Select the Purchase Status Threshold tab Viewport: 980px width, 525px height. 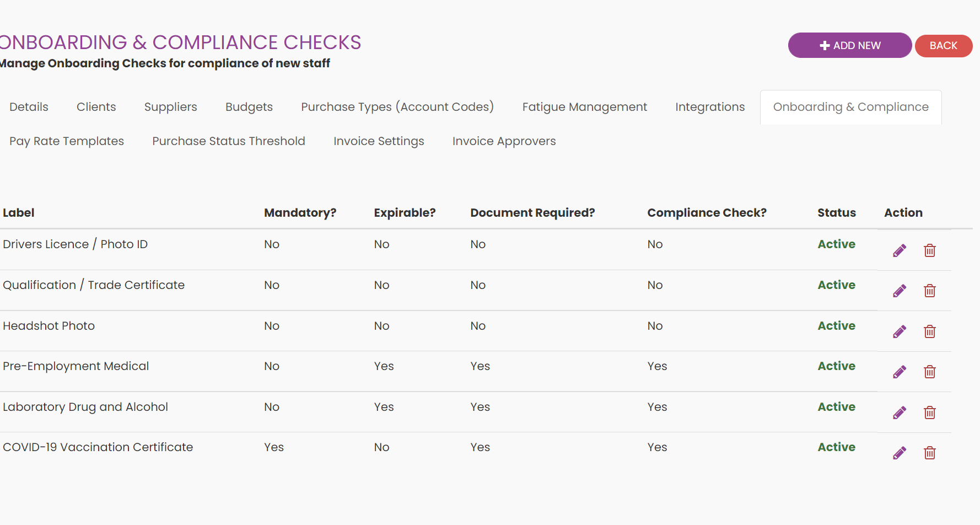click(229, 141)
